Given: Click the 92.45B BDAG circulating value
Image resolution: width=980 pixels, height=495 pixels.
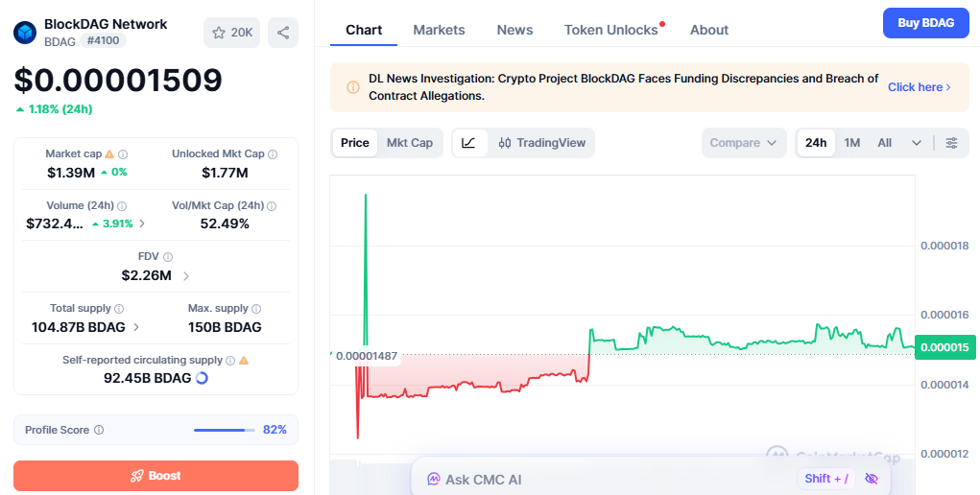Looking at the screenshot, I should [x=148, y=378].
